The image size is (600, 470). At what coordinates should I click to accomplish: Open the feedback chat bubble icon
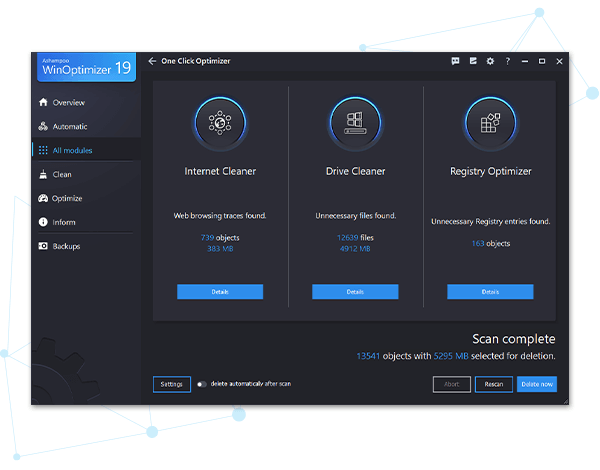click(455, 61)
